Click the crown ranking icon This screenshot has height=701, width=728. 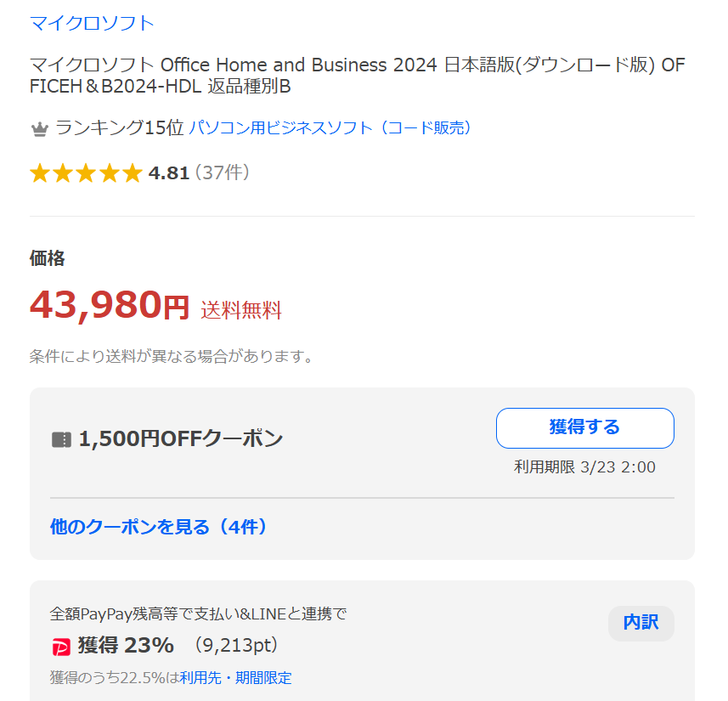coord(39,129)
